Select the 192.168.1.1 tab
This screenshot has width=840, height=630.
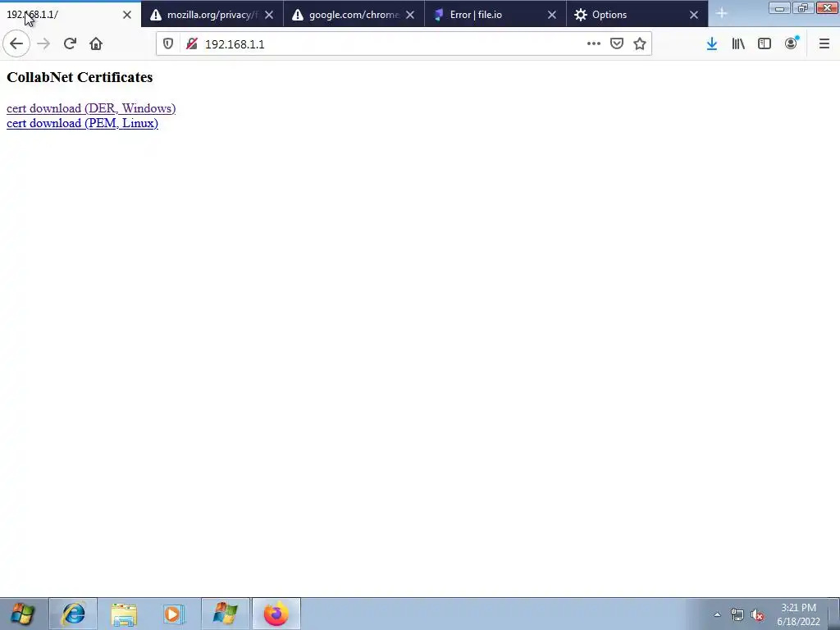[x=71, y=15]
